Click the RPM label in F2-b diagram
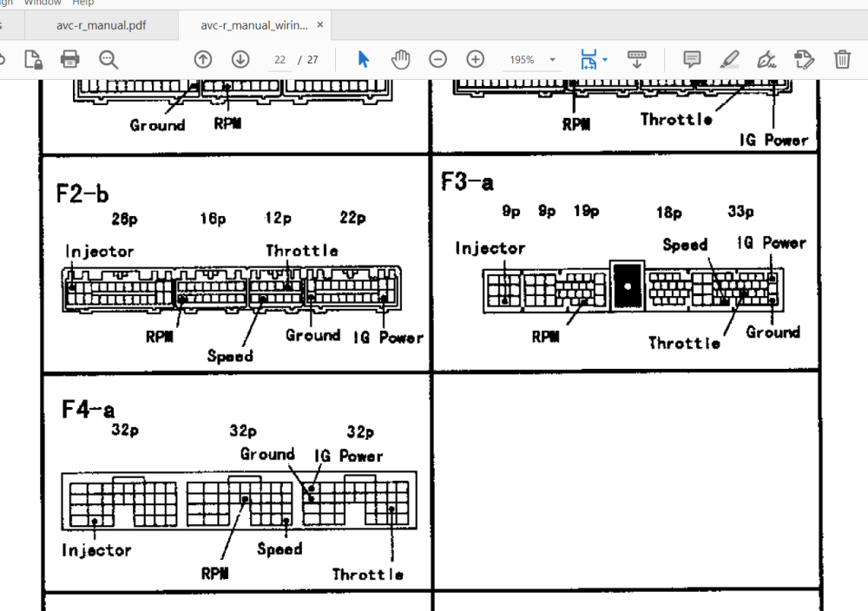 (160, 337)
